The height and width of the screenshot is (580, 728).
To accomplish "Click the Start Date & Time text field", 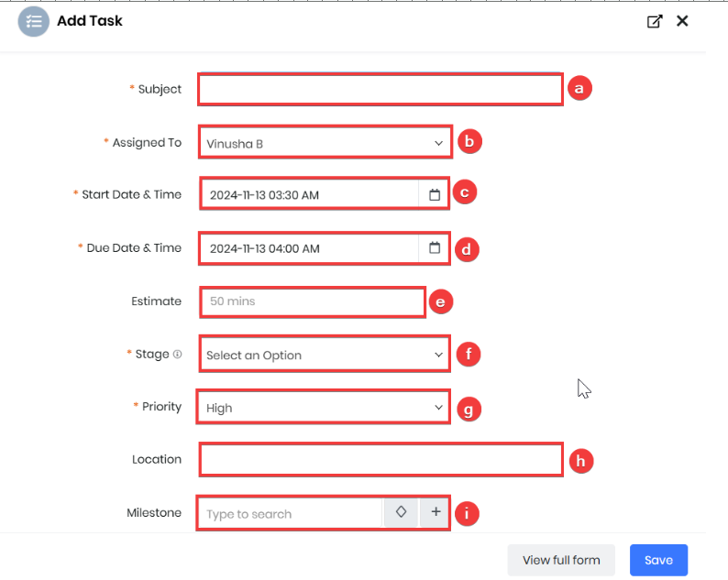I will (x=310, y=194).
